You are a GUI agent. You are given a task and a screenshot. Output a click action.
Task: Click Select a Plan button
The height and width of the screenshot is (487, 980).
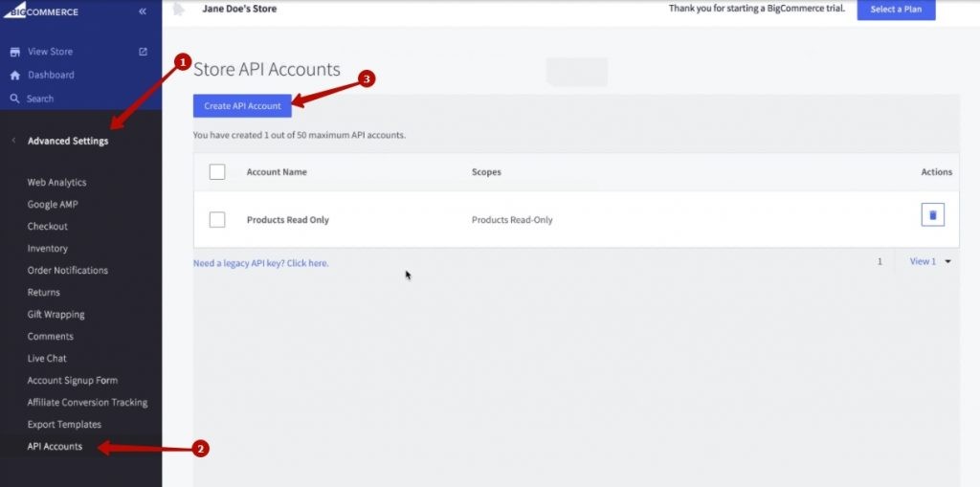(896, 10)
